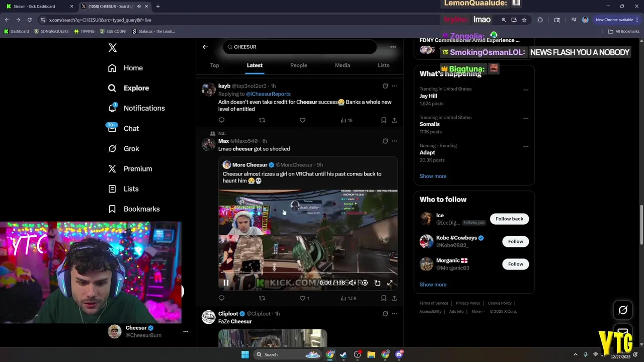Open more options on kayb's tweet
The width and height of the screenshot is (644, 362).
pyautogui.click(x=394, y=86)
